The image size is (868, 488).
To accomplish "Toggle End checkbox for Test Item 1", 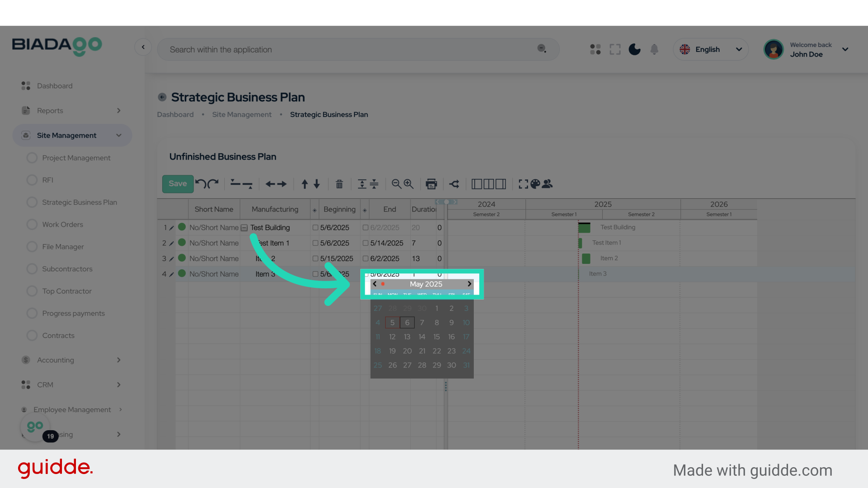I will [x=365, y=243].
